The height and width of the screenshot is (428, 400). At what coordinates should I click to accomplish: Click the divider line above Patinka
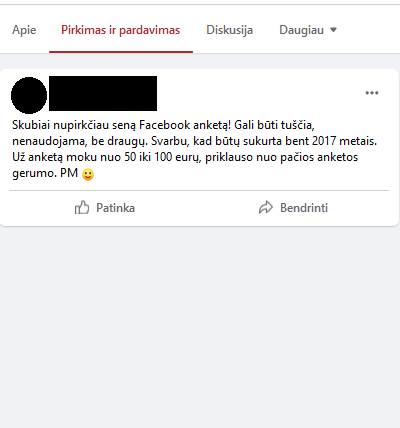[x=199, y=190]
